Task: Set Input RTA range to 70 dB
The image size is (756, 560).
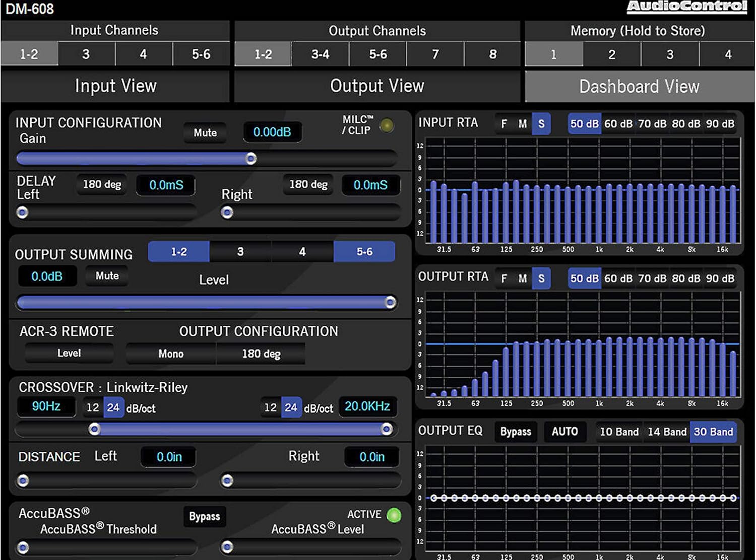Action: click(652, 123)
